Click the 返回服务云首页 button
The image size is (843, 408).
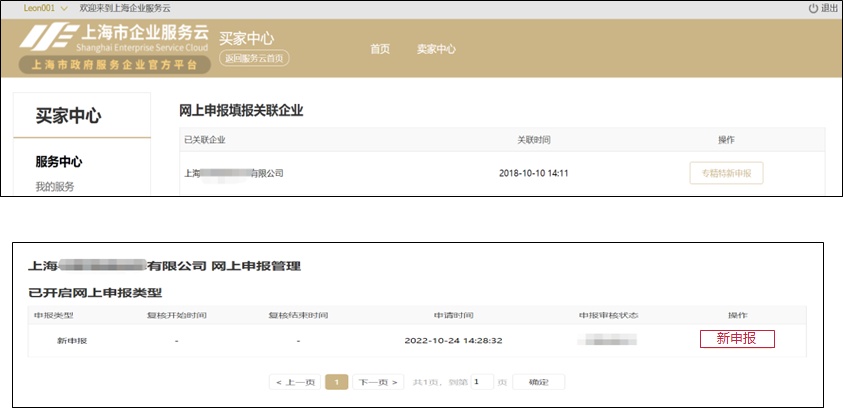click(253, 59)
